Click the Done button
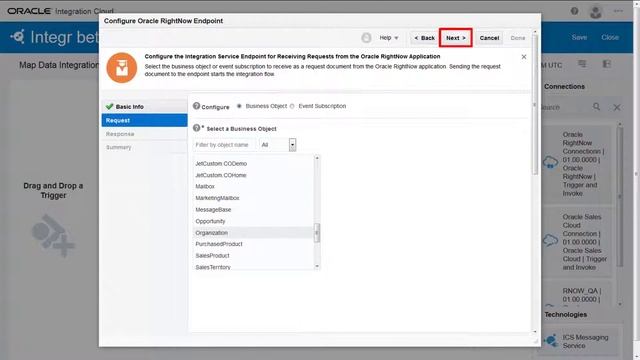The height and width of the screenshot is (360, 640). (518, 38)
